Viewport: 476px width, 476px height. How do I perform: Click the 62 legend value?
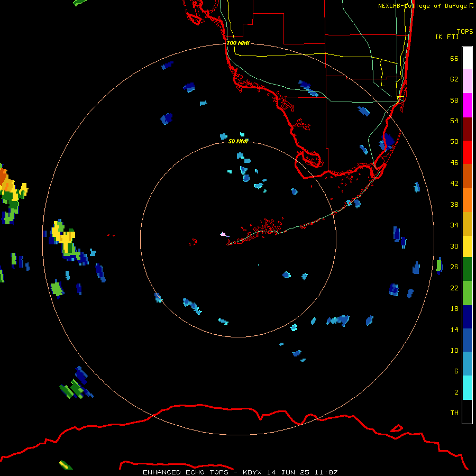click(x=454, y=79)
